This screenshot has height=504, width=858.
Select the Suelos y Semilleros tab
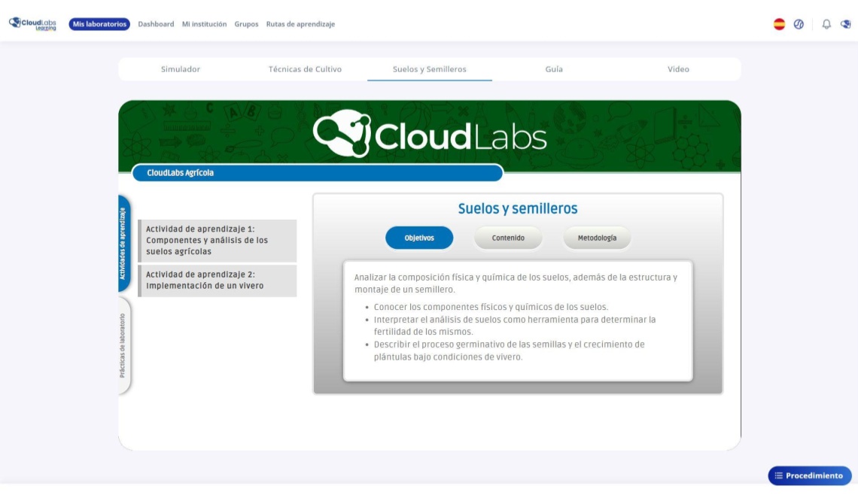tap(430, 69)
